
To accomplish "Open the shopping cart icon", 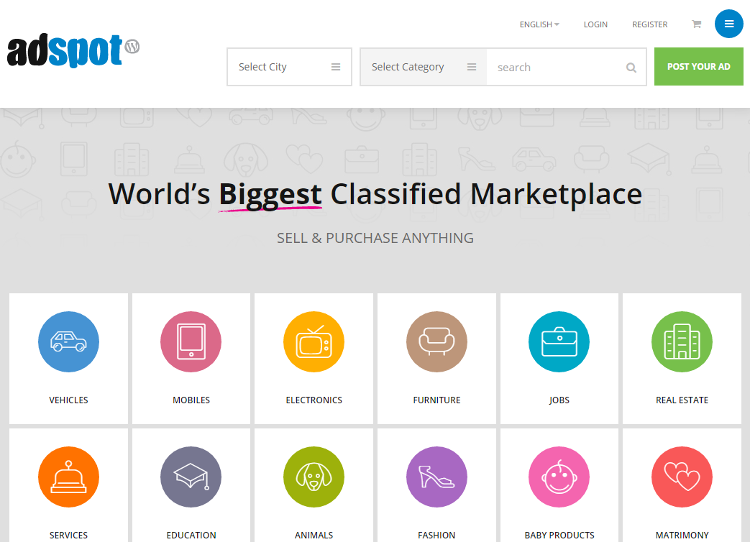I will coord(696,24).
